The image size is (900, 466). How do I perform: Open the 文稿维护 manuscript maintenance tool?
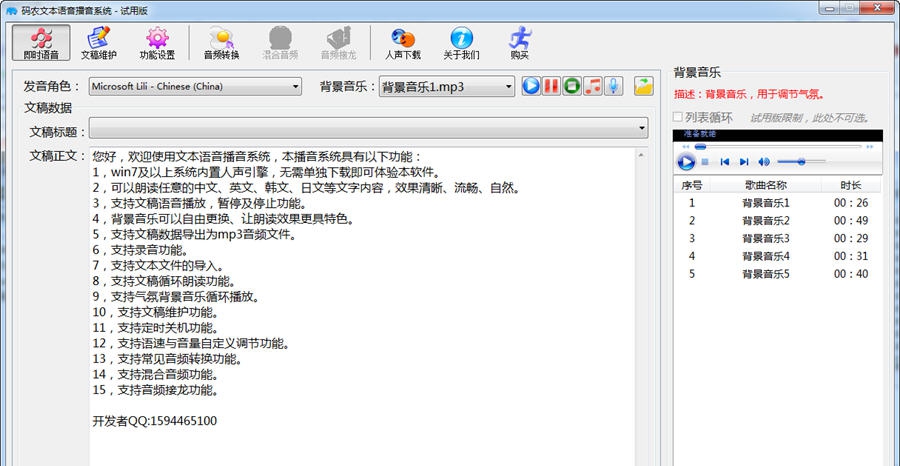[99, 42]
